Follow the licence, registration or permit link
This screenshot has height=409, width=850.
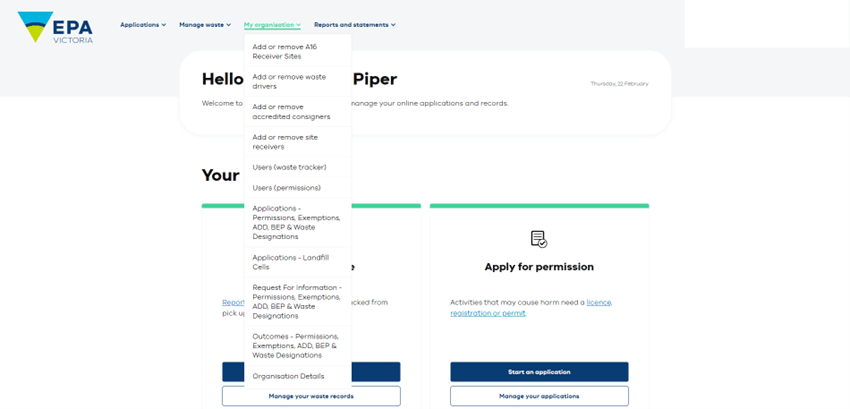click(531, 308)
